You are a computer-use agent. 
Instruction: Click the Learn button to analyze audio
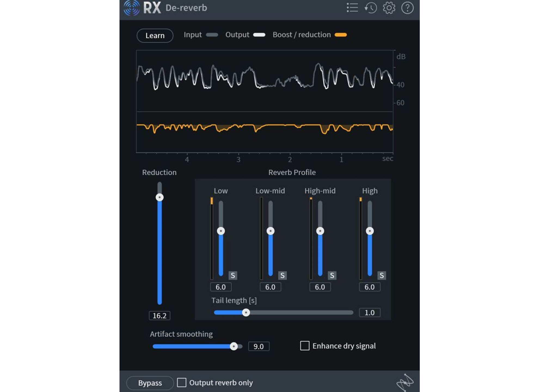[x=154, y=35]
